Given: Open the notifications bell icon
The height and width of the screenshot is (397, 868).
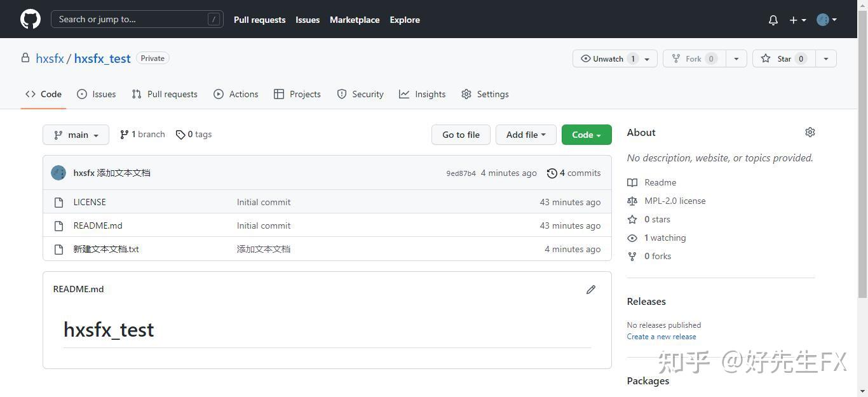Looking at the screenshot, I should [773, 20].
